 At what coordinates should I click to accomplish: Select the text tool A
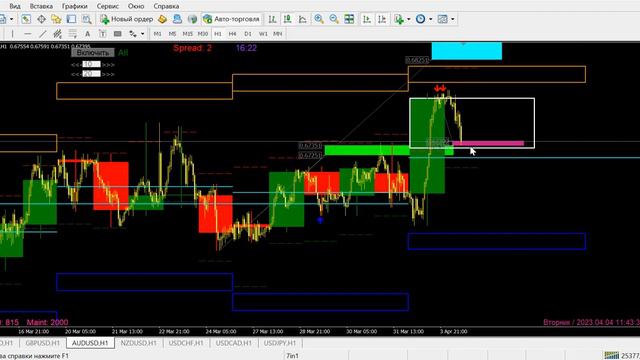(87, 34)
